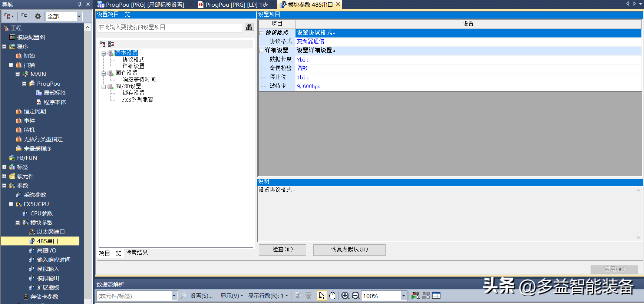Screen dimensions: 644x304
Task: Click the zoom in magnifier icon
Action: (345, 295)
